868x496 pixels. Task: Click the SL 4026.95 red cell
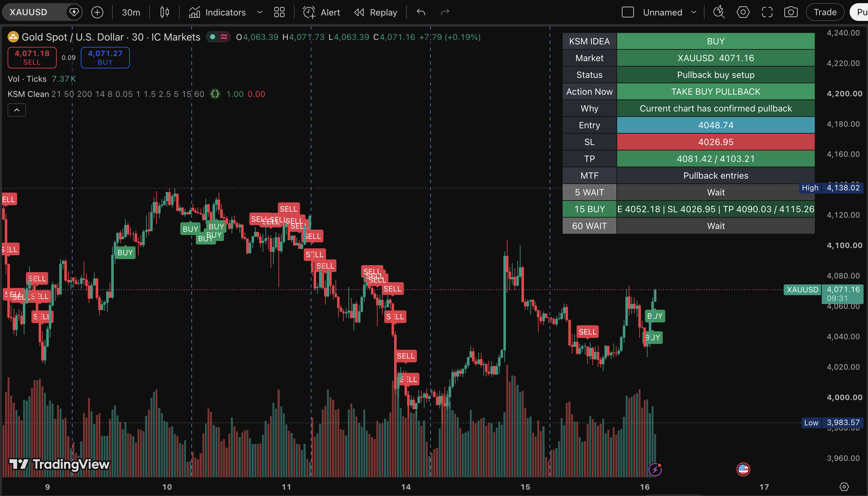click(715, 142)
